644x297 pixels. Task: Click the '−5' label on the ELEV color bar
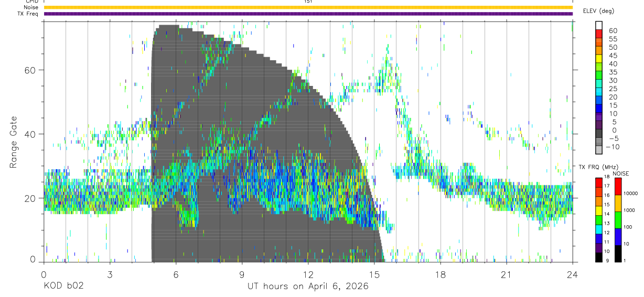614,139
